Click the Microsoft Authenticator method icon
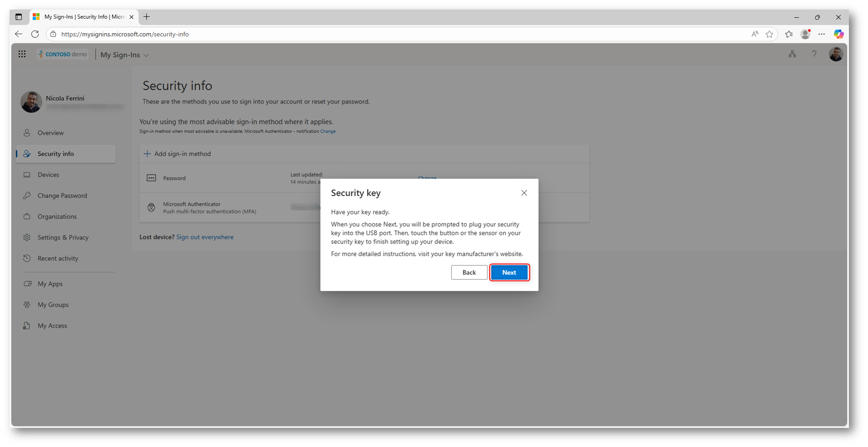868x447 pixels. tap(151, 208)
